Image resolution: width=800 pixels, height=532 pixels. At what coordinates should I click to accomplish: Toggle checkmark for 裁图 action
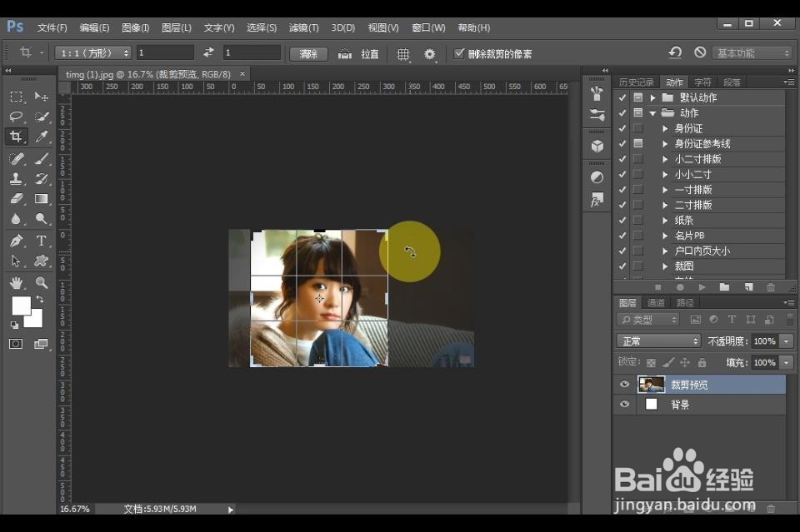point(622,266)
